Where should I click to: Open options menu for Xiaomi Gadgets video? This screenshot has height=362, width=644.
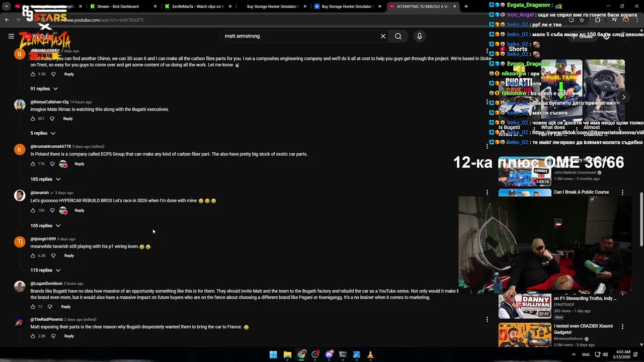click(x=622, y=327)
